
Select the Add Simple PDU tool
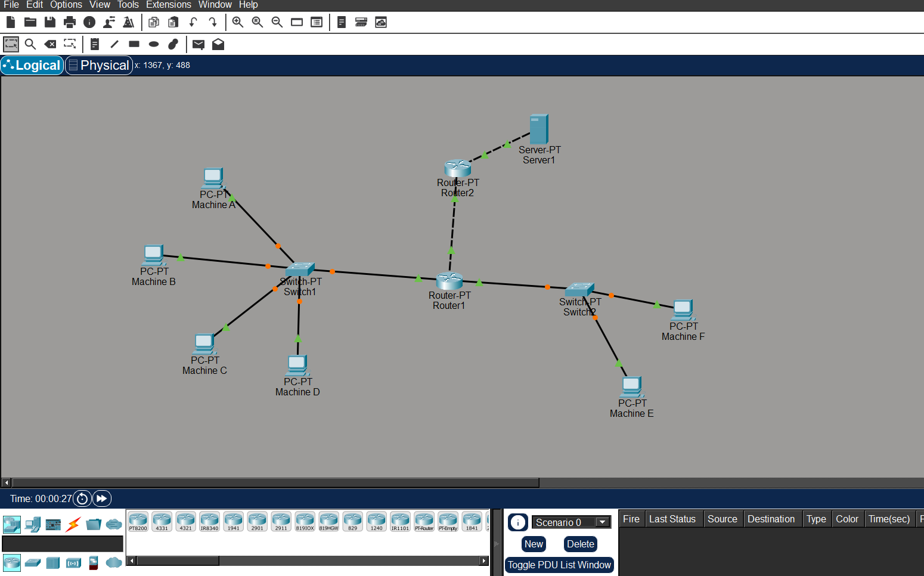[x=198, y=44]
